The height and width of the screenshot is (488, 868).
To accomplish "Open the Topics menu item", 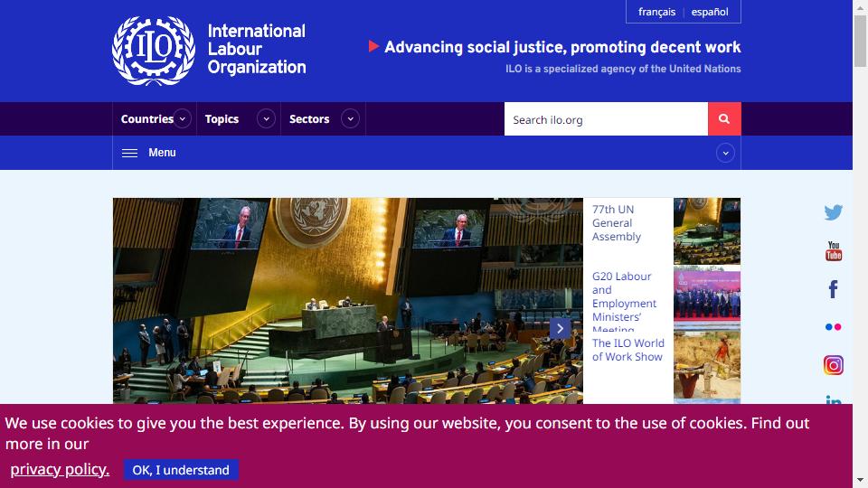I will click(222, 119).
